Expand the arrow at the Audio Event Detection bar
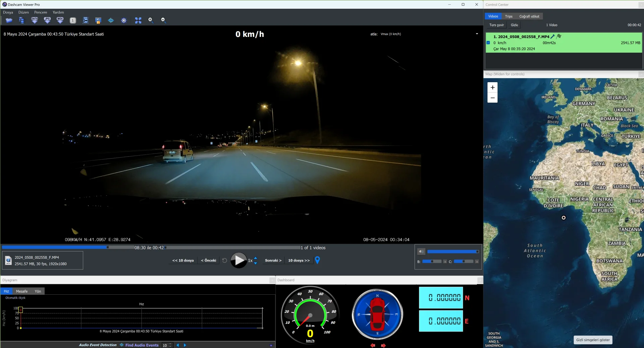The image size is (644, 348). [271, 345]
